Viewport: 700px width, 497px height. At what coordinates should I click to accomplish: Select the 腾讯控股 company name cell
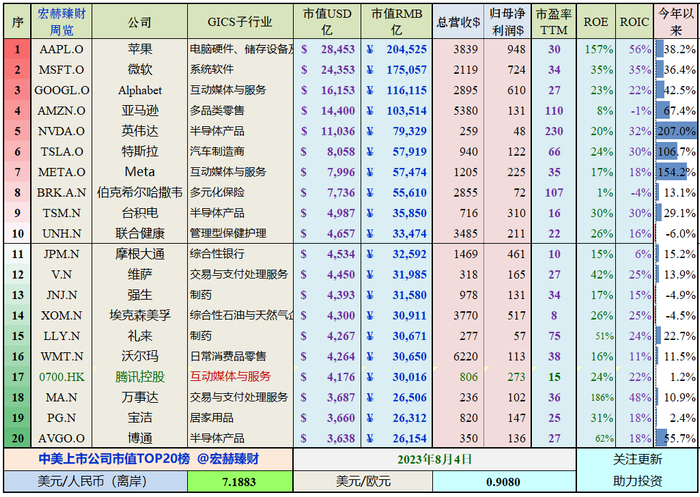140,377
